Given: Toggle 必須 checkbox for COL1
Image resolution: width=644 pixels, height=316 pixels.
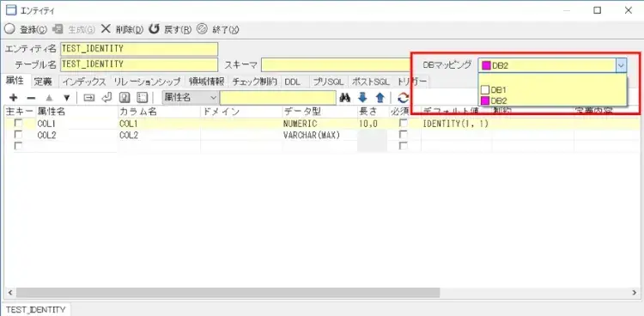Looking at the screenshot, I should (404, 123).
